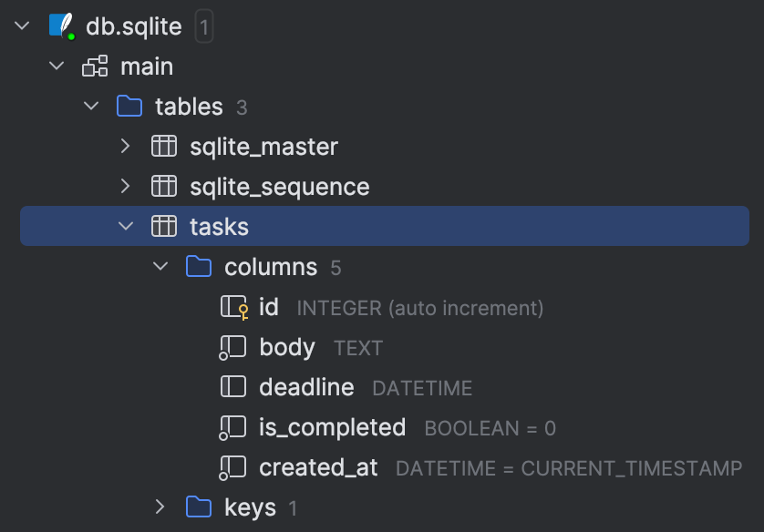The image size is (764, 532).
Task: Click the sqlite_sequence table name
Action: [280, 186]
